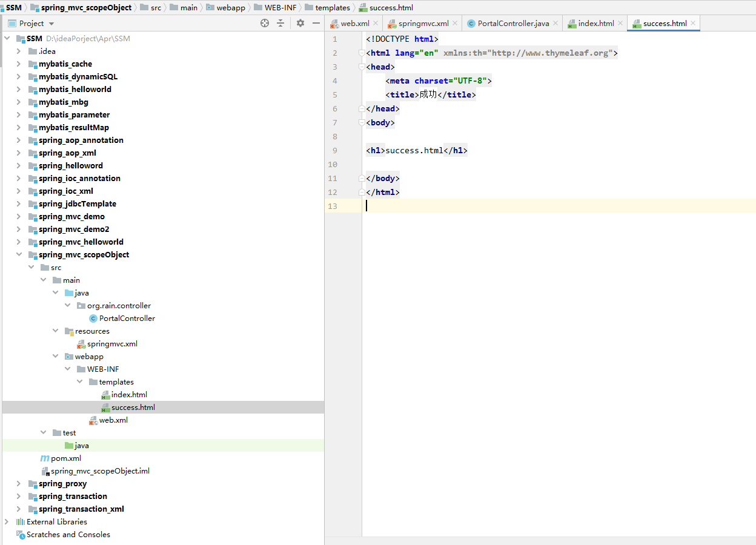756x545 pixels.
Task: Select success.html in the project tree
Action: (163, 408)
